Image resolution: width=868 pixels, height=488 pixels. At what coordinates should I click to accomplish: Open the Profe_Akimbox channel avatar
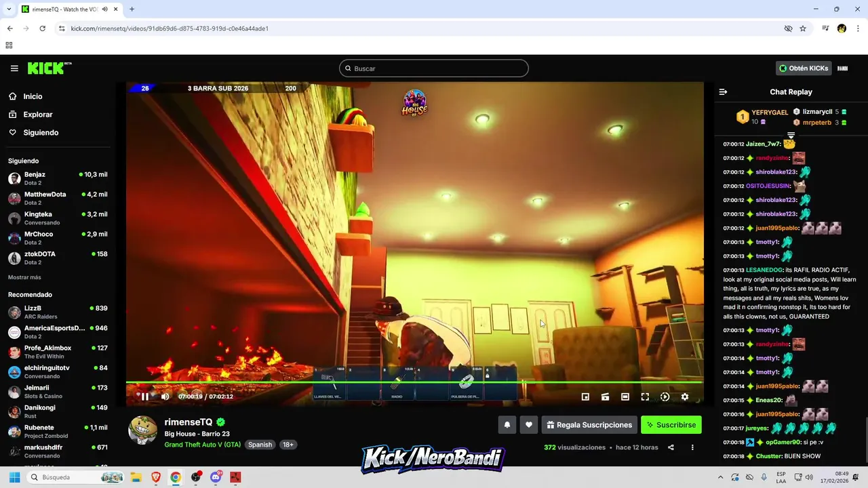(14, 352)
